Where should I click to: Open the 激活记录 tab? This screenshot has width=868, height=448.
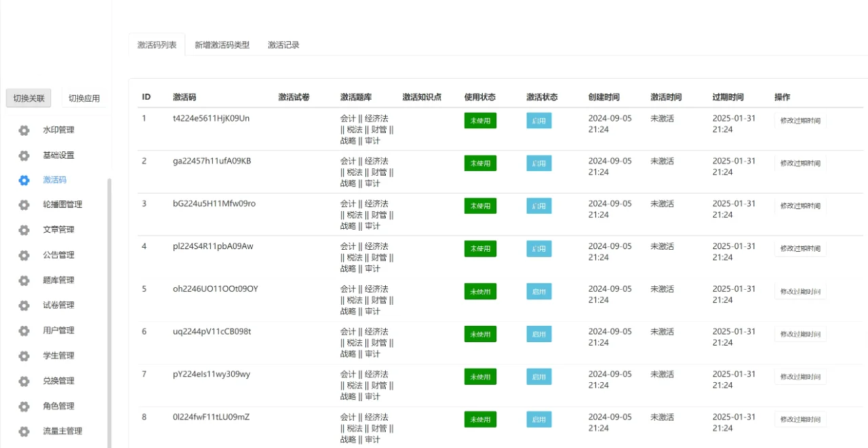[283, 44]
